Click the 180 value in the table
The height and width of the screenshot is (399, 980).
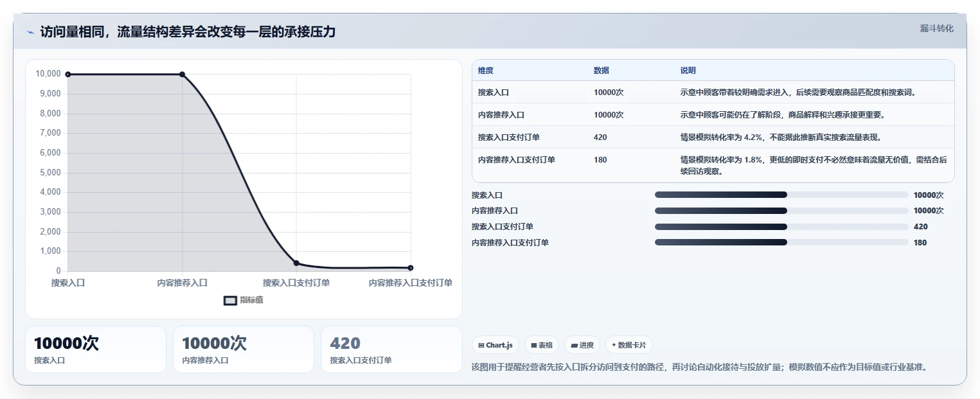coord(600,160)
